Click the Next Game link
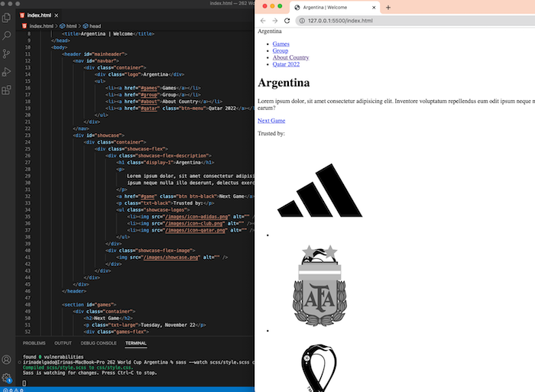The image size is (535, 392). point(271,121)
